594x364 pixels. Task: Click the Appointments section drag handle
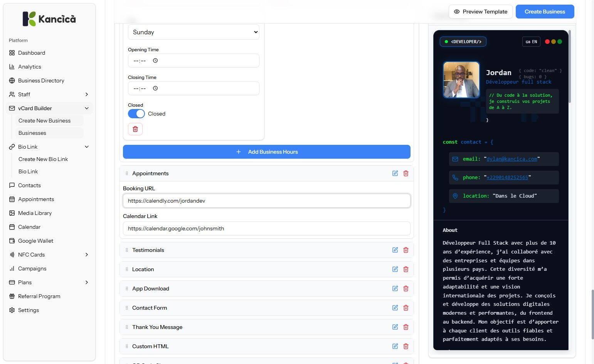pyautogui.click(x=127, y=173)
